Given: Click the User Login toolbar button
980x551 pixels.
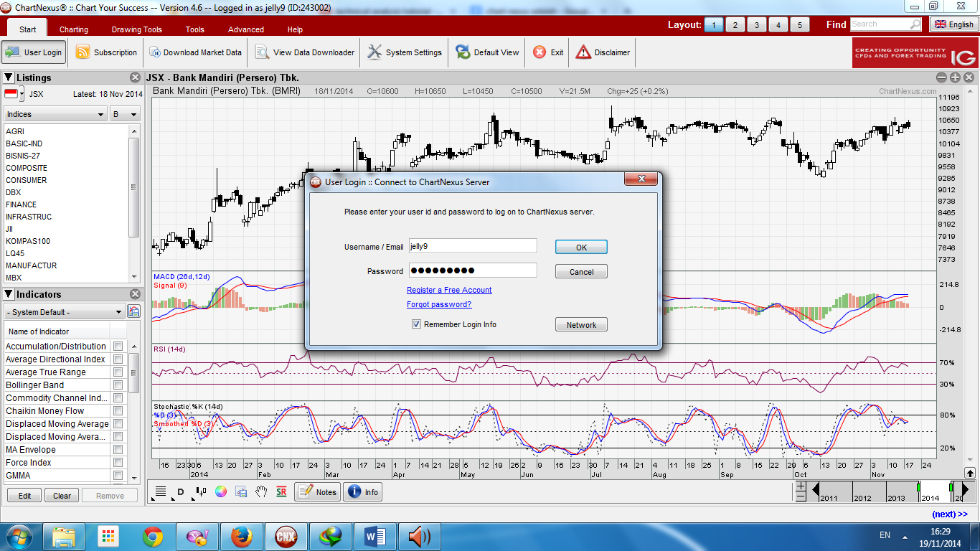Looking at the screenshot, I should click(34, 52).
